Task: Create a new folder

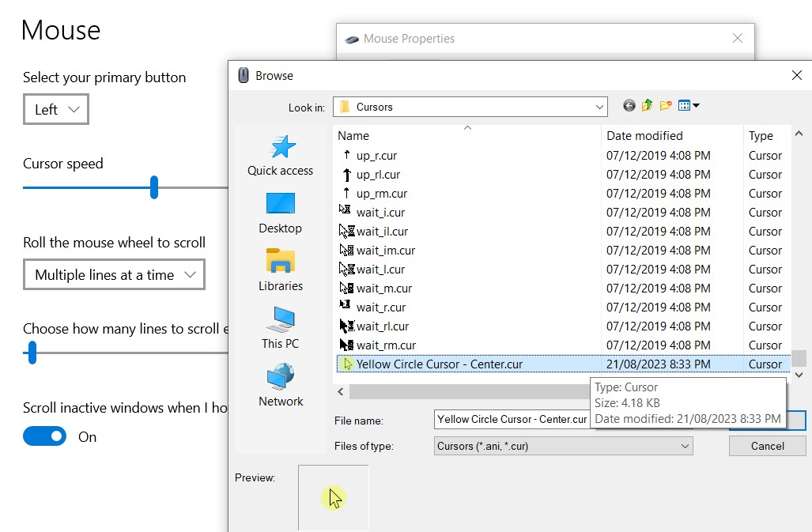Action: point(666,106)
